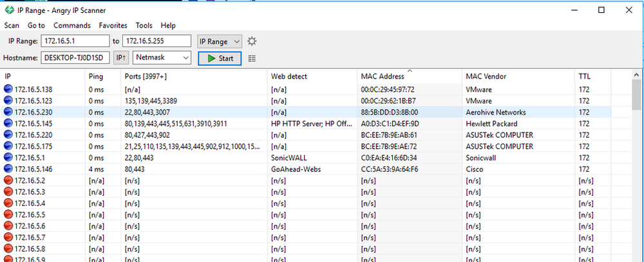Select the Sonicwall vendor cell

[481, 158]
